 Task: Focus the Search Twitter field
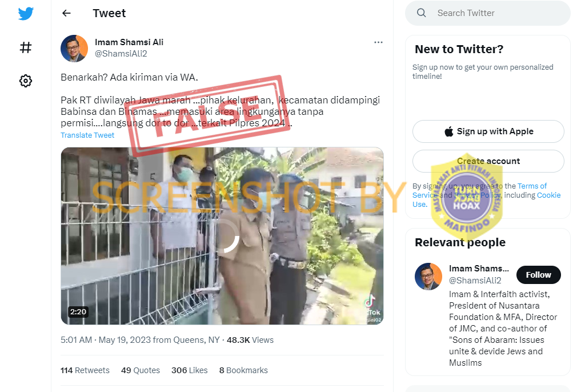pyautogui.click(x=487, y=13)
